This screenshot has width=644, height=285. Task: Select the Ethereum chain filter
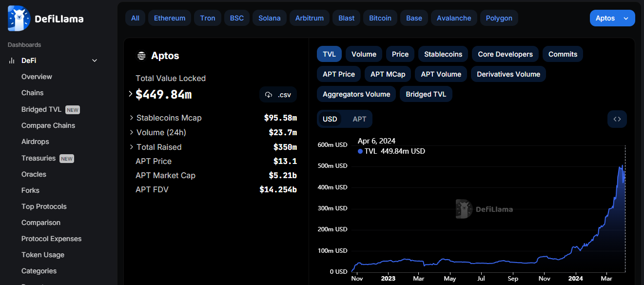point(170,18)
